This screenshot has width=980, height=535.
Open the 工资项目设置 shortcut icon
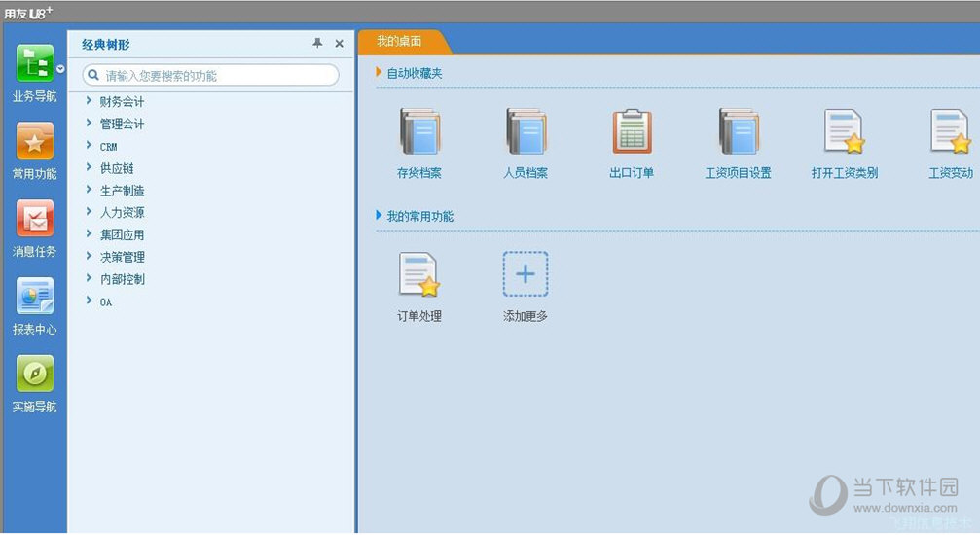click(x=738, y=131)
